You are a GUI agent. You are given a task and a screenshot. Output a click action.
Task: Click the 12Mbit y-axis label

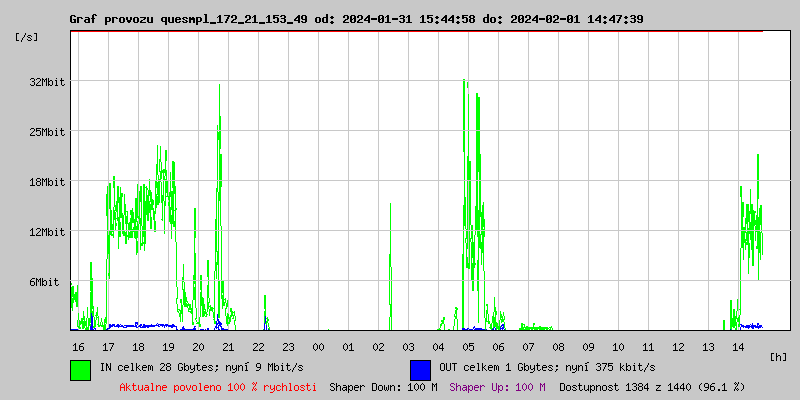pos(47,232)
